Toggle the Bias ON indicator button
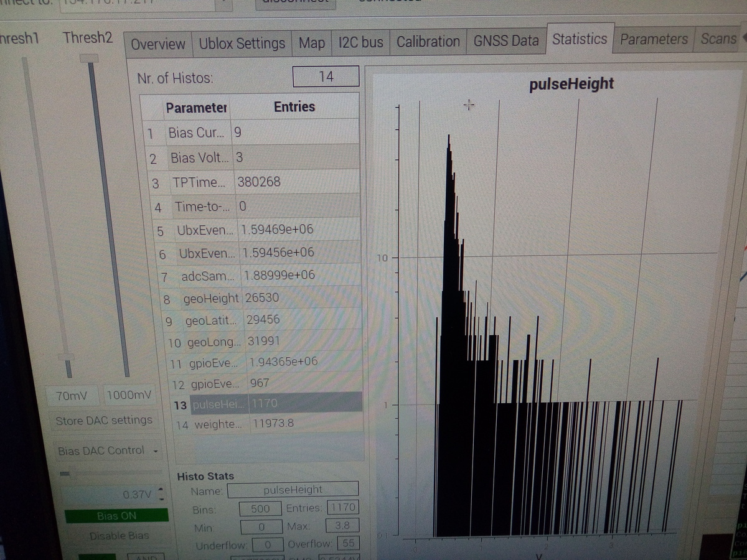Image resolution: width=747 pixels, height=560 pixels. tap(116, 516)
